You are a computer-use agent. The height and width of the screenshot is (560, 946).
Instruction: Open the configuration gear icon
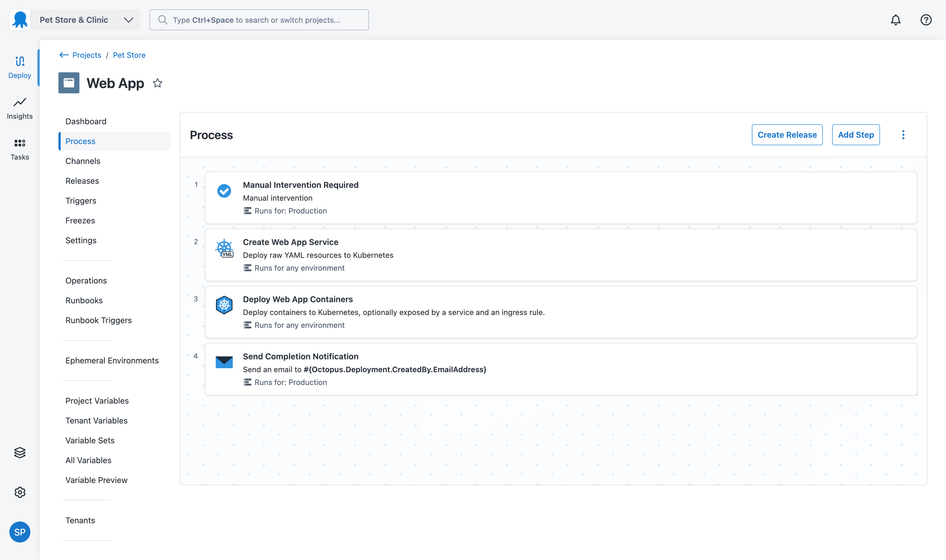(x=20, y=492)
